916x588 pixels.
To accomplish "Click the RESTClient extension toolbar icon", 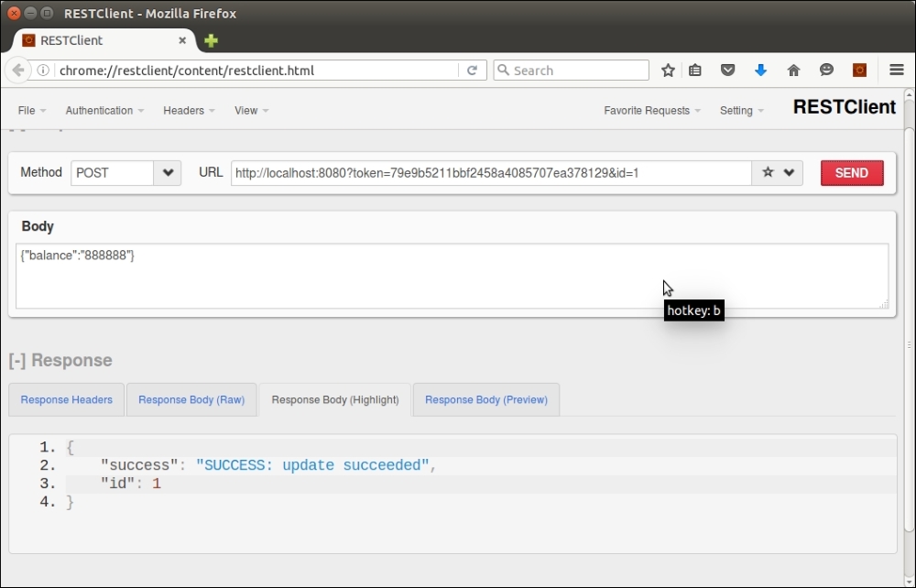I will pyautogui.click(x=859, y=71).
